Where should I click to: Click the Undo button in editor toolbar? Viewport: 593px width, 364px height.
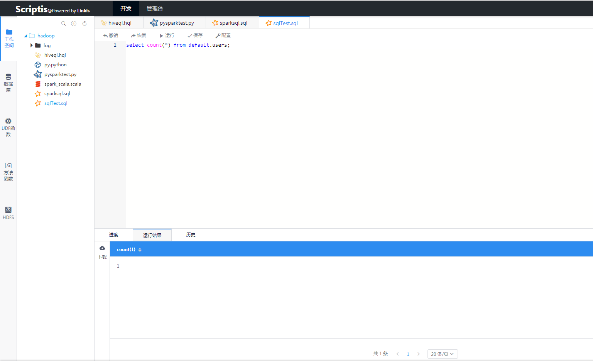click(x=111, y=35)
